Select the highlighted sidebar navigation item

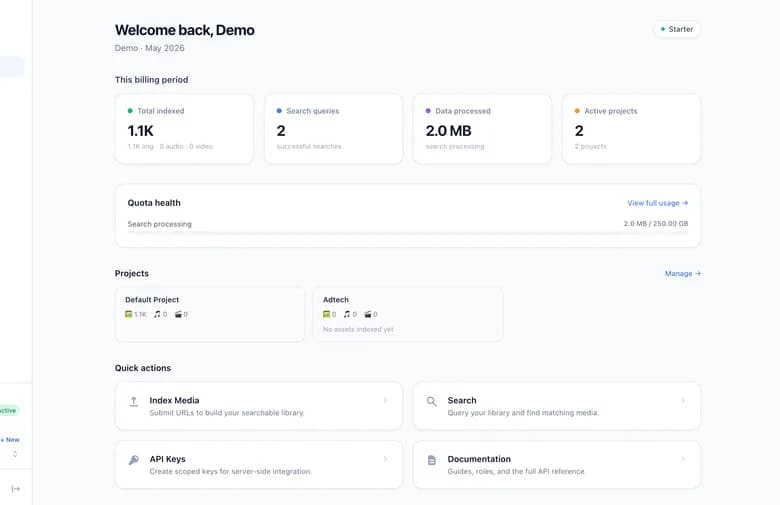pyautogui.click(x=11, y=67)
